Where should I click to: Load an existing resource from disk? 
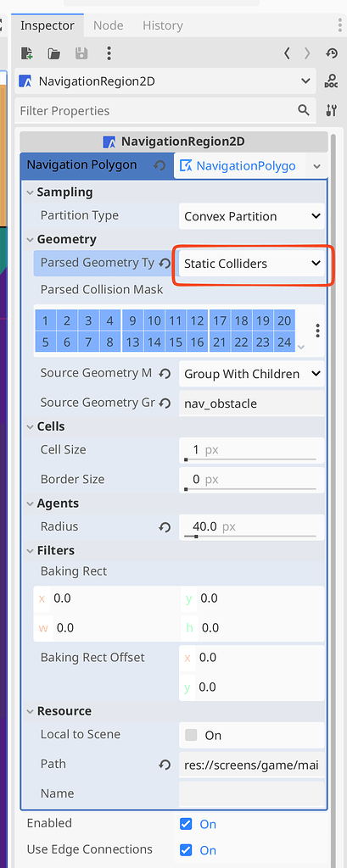tap(53, 53)
